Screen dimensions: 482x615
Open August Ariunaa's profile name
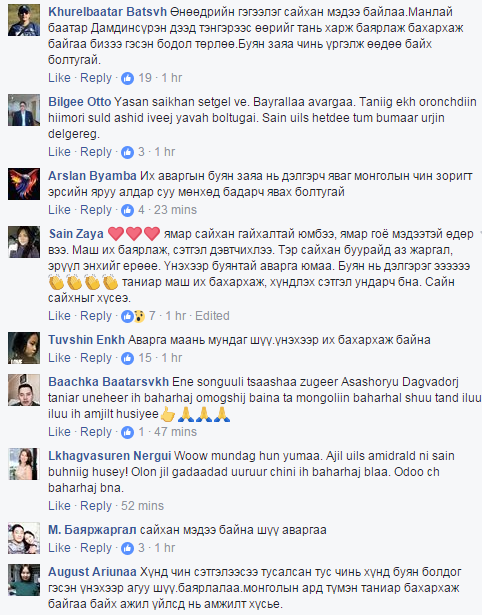point(92,572)
